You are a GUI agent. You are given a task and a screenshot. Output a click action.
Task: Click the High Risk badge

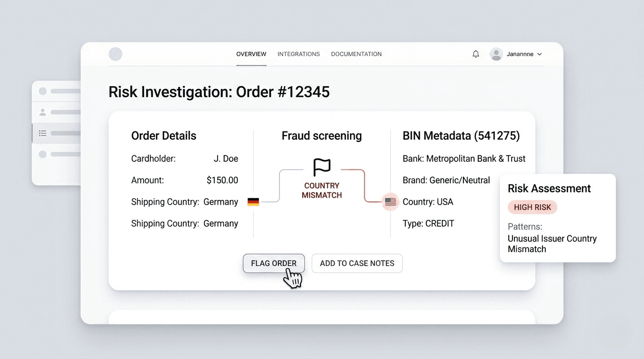533,207
